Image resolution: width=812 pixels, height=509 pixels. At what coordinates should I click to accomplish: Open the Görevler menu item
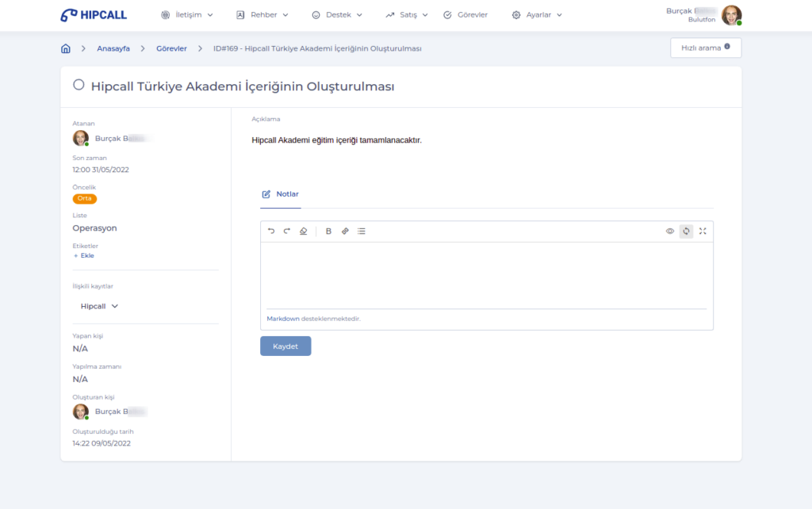465,15
